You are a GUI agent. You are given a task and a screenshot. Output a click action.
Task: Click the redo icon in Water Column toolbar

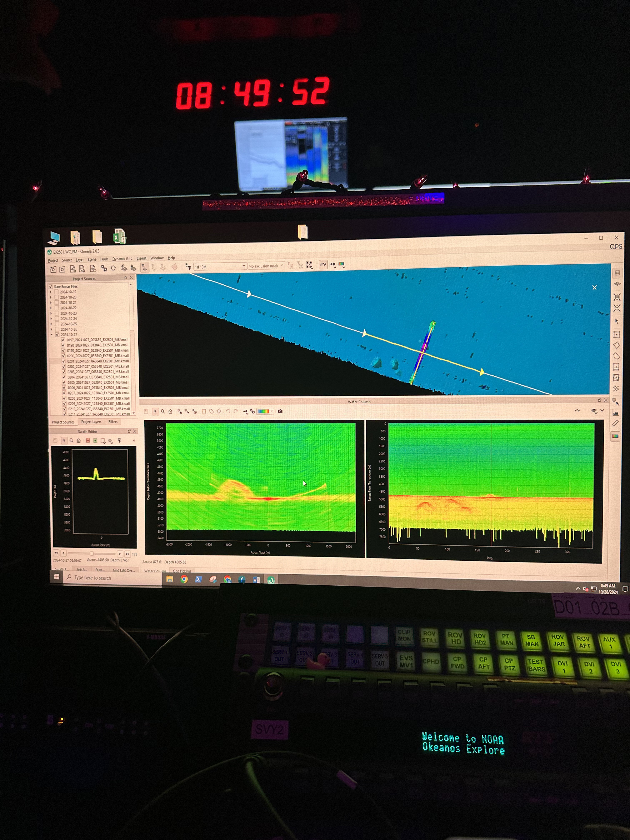(x=236, y=411)
